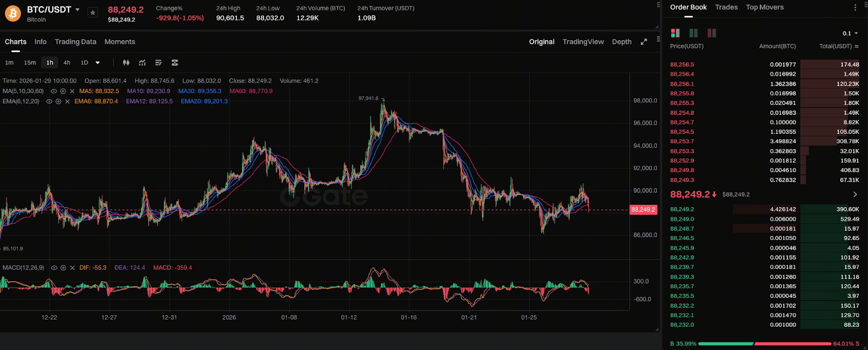Open the 0.1 price precision dropdown

pos(850,33)
